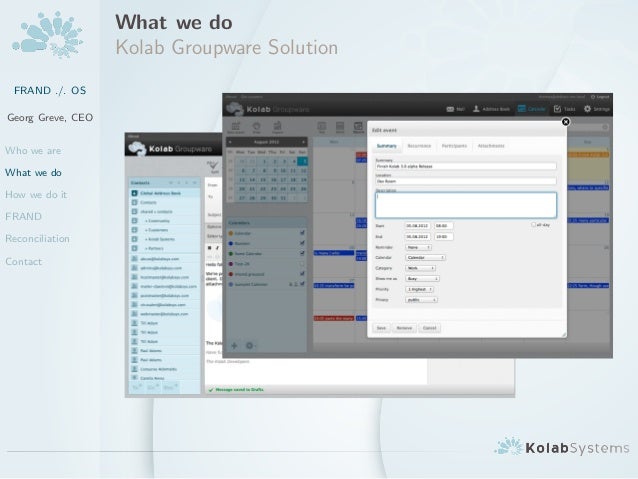
Task: Click the red calendar color dot
Action: pyautogui.click(x=231, y=274)
